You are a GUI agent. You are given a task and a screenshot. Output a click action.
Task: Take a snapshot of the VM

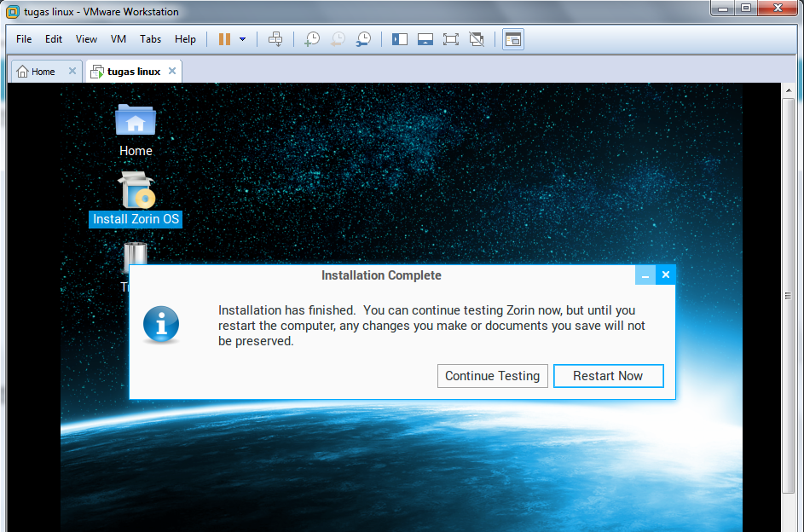coord(312,39)
